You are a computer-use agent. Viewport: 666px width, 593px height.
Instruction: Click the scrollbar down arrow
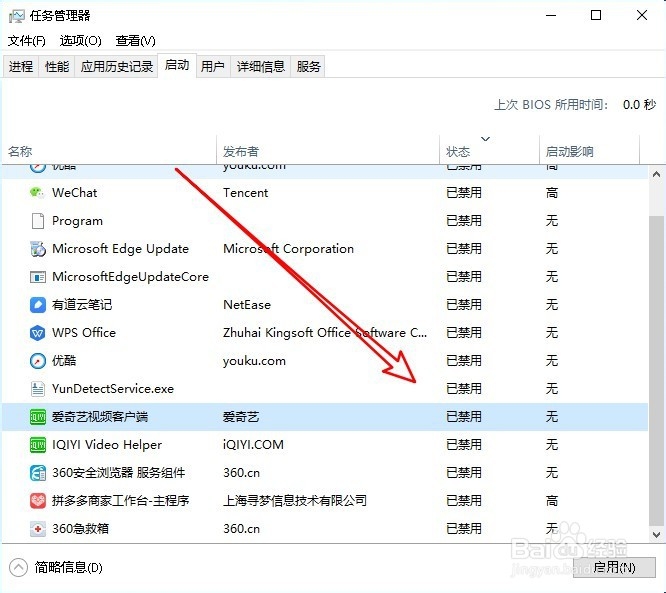[x=656, y=535]
